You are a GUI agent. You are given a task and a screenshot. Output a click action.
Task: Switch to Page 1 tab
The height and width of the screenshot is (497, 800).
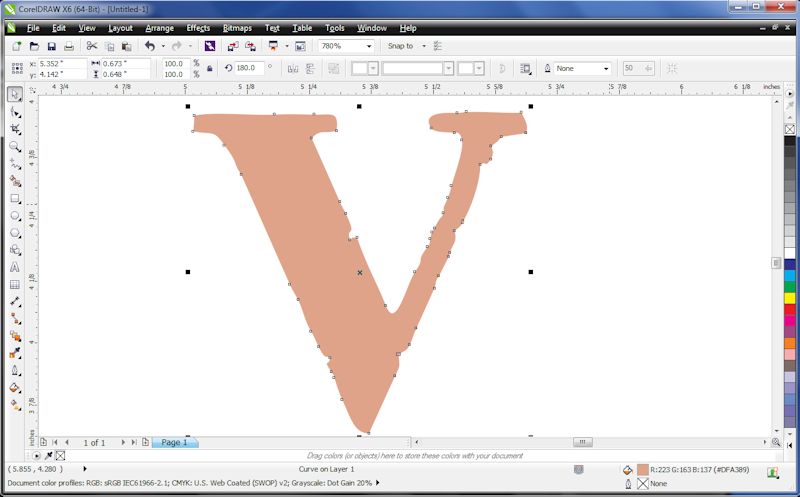(174, 442)
